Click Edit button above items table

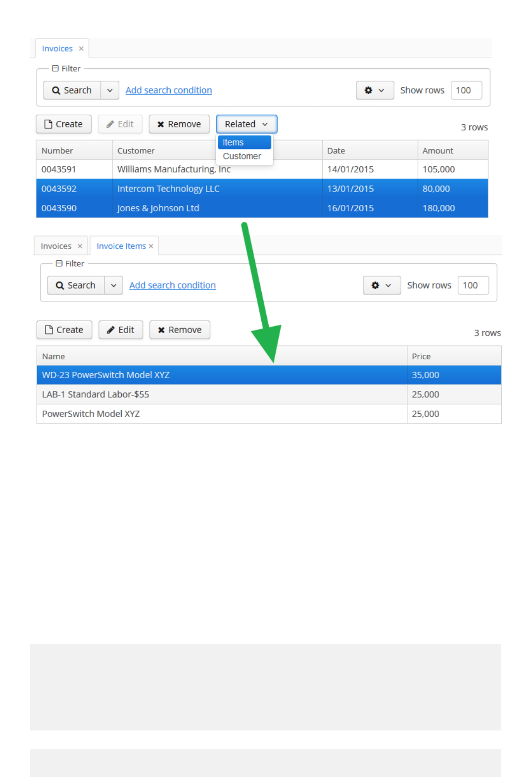121,330
